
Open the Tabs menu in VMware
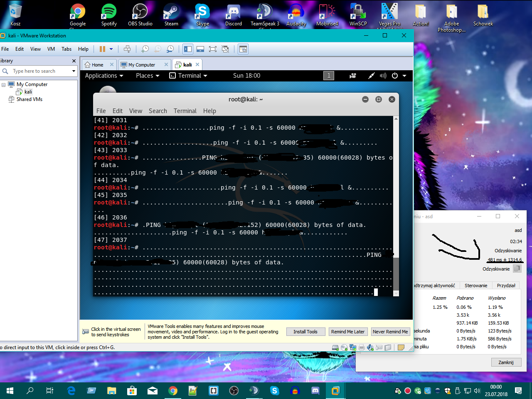66,49
